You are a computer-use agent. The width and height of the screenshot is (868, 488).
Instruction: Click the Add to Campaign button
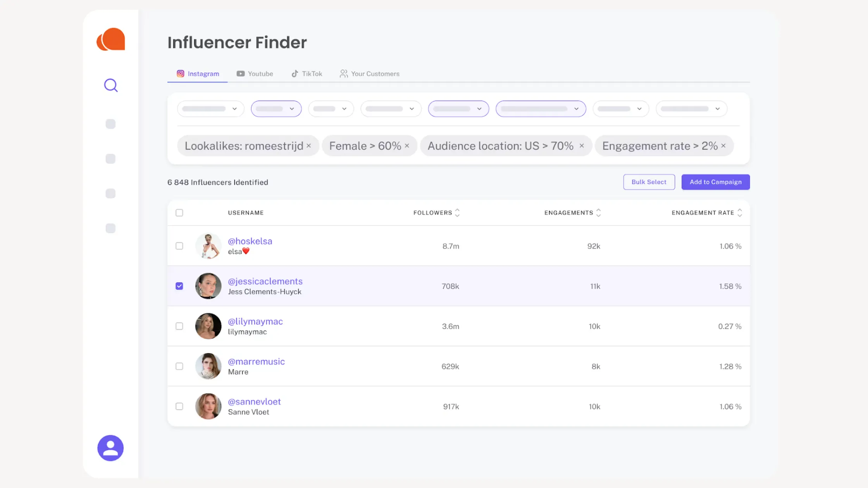coord(715,182)
